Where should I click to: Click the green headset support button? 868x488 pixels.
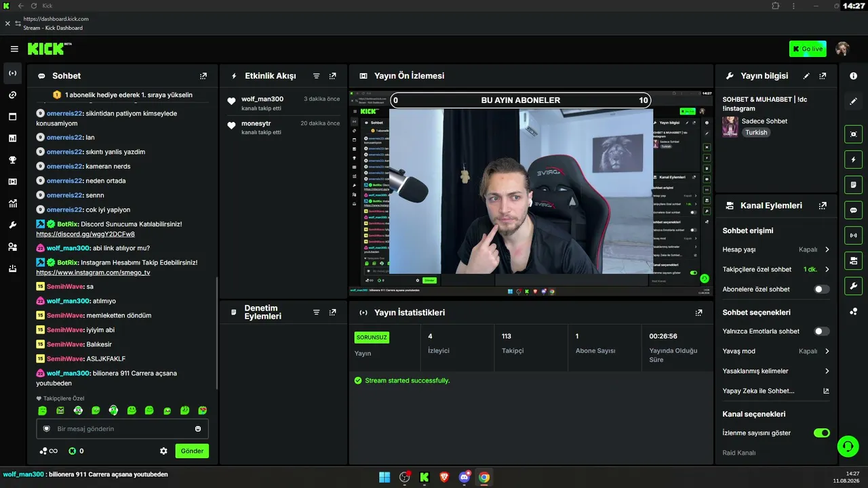tap(848, 446)
